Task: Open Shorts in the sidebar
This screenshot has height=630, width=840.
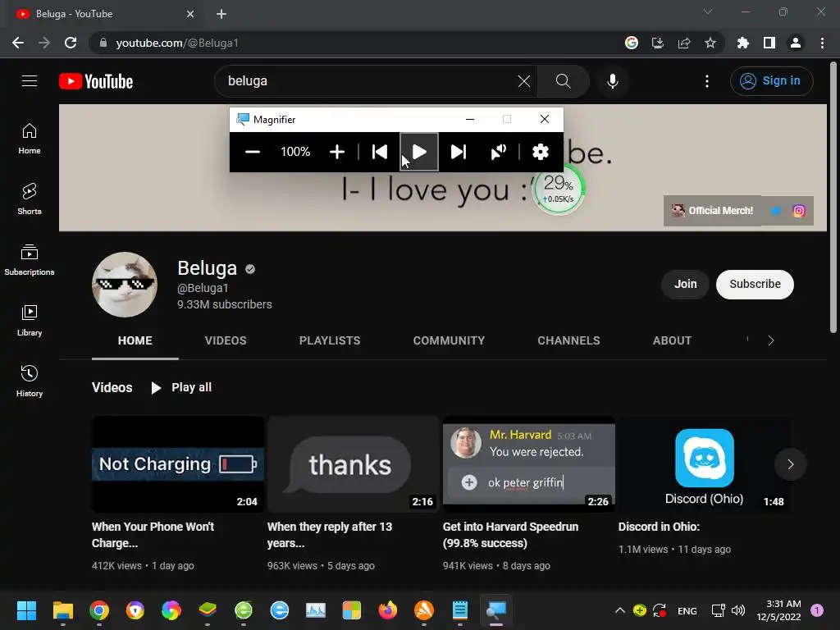Action: 30,199
